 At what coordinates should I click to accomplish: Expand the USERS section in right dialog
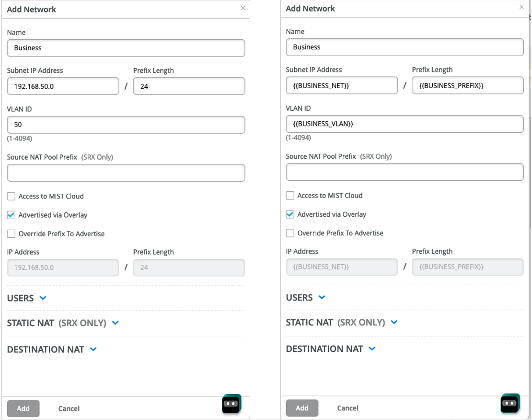point(322,297)
